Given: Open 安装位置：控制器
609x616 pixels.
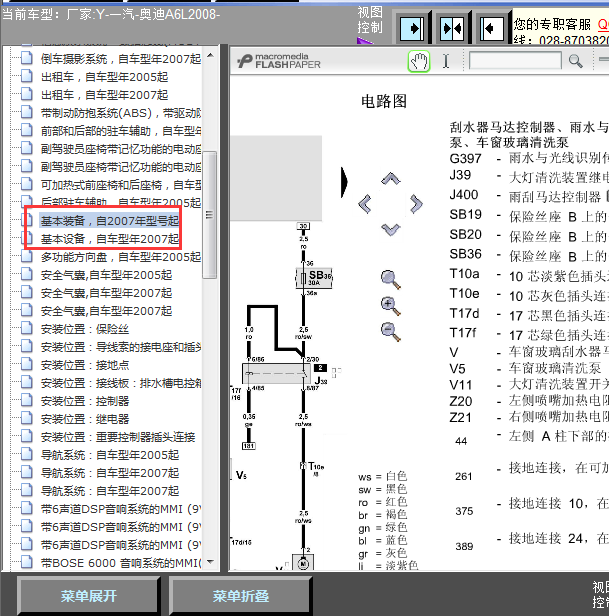Looking at the screenshot, I should (x=84, y=401).
